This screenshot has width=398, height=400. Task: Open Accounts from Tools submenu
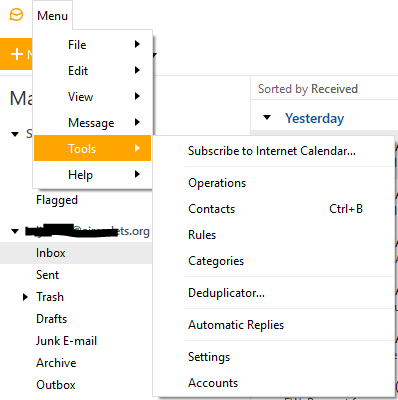coord(273,383)
